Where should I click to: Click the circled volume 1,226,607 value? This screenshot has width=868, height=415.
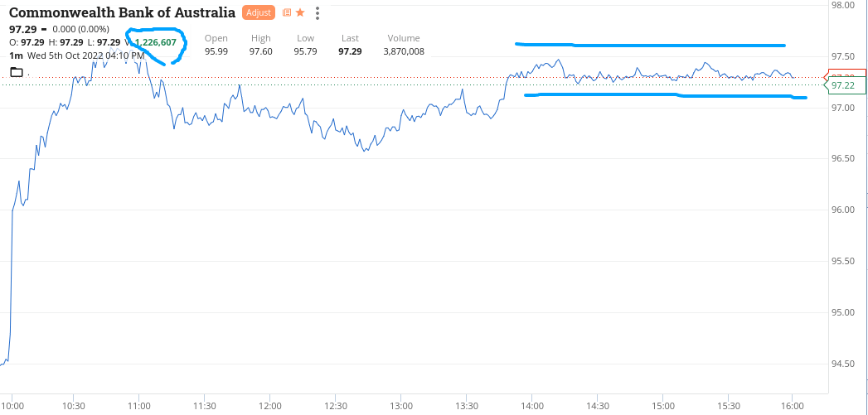(156, 42)
